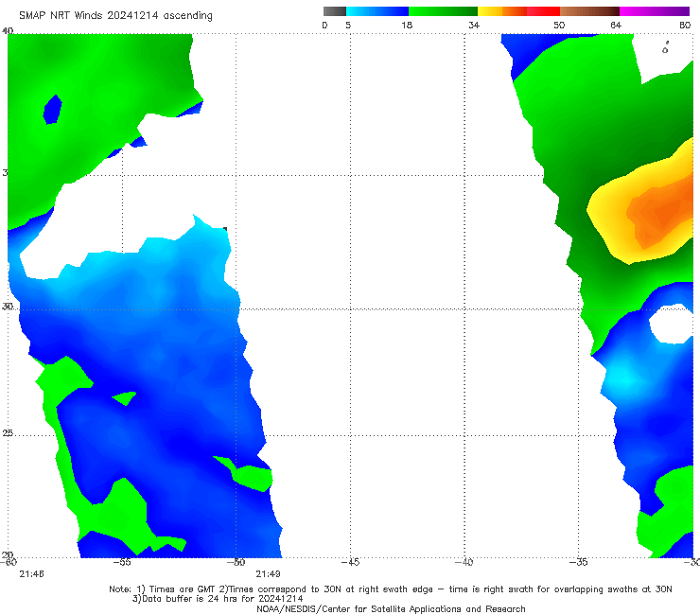
Task: Click the note "3)Data buffer is 24 hrs for 20241214"
Action: click(x=218, y=599)
